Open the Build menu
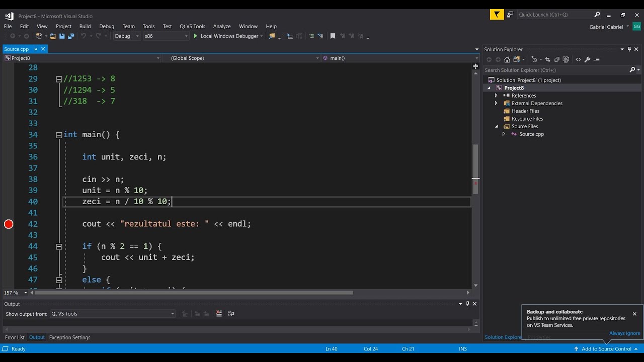The image size is (644, 362). click(85, 26)
